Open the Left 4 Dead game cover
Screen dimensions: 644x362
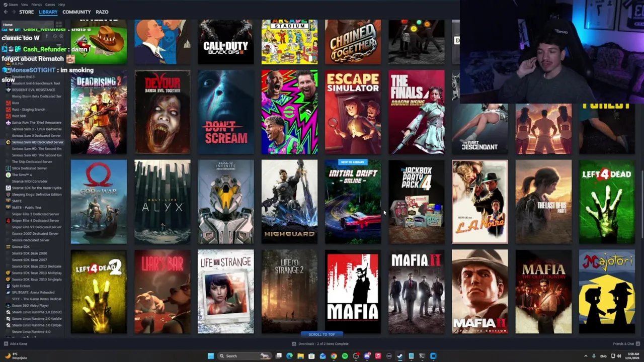pyautogui.click(x=607, y=202)
